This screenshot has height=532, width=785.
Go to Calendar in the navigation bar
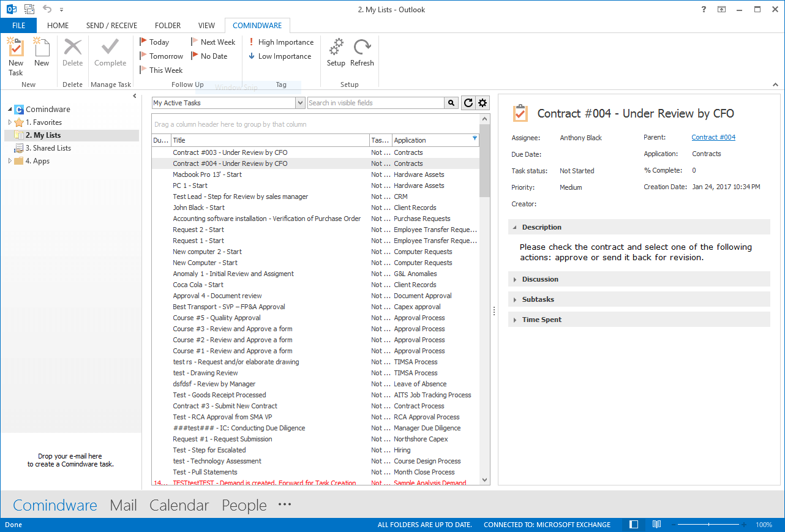pos(179,505)
